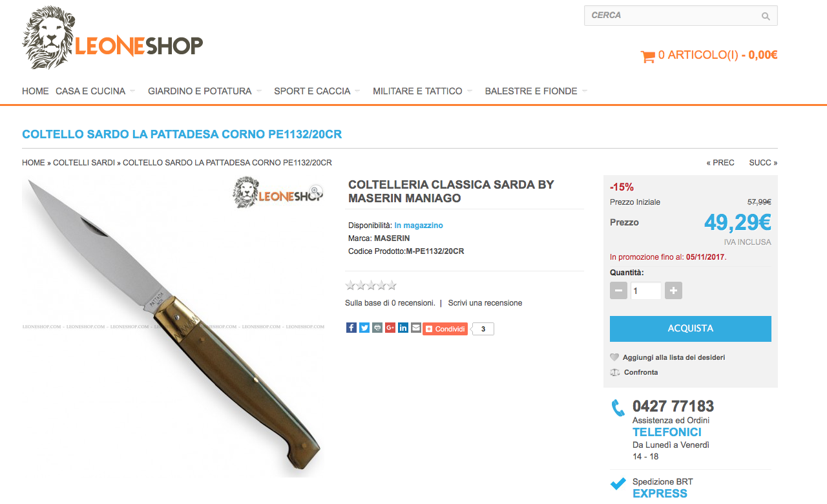This screenshot has width=827, height=504.
Task: Send product by email icon
Action: tap(416, 328)
